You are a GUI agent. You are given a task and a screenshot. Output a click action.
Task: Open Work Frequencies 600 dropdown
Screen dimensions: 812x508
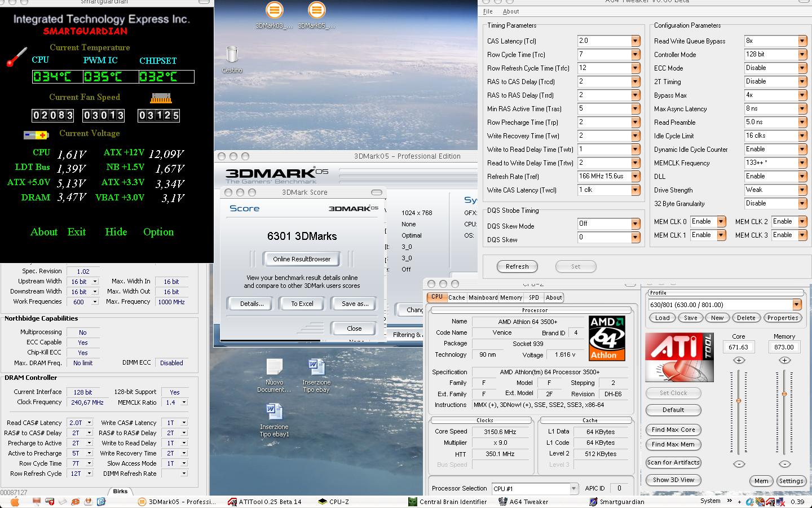point(95,301)
